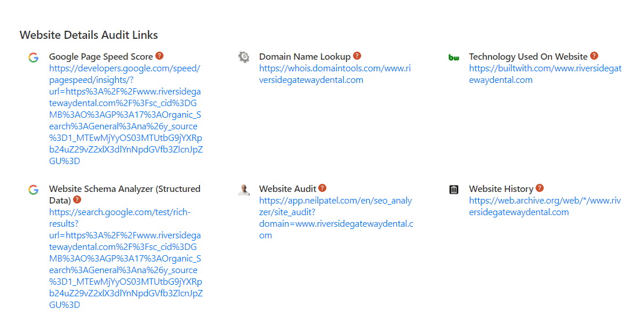Click the gear icon beside Domain Name Lookup

pos(243,57)
